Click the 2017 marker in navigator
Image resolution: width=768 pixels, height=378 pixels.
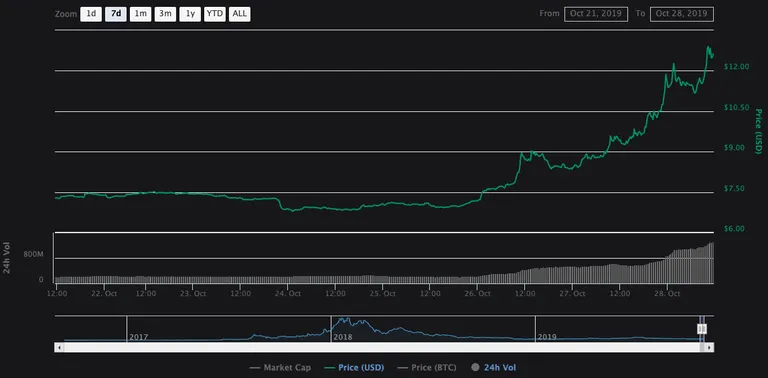139,337
